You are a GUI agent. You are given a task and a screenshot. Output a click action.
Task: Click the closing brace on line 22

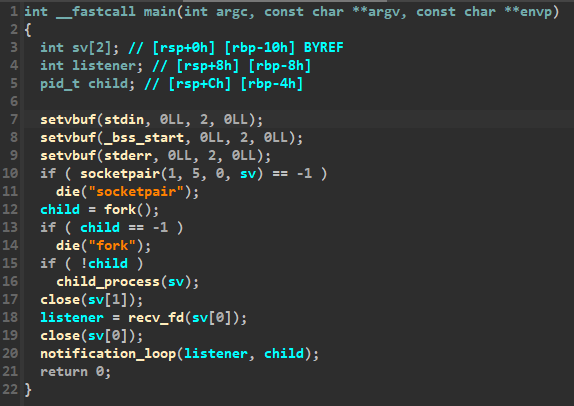[28, 390]
